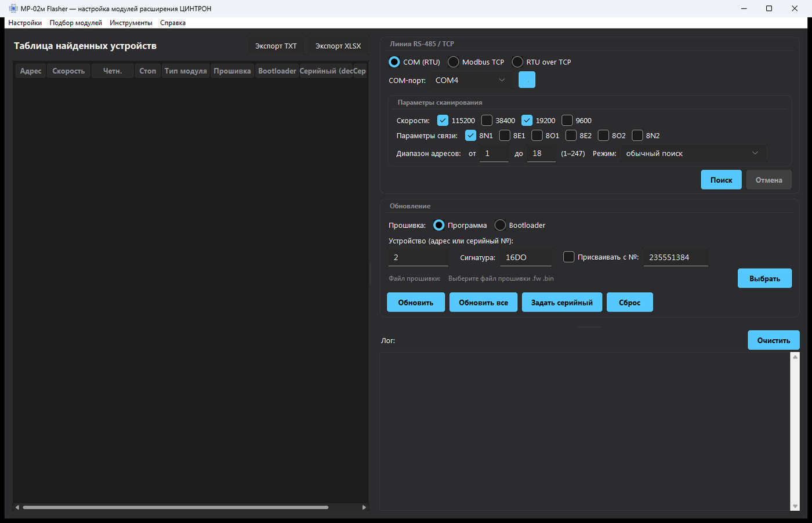
Task: Click the device table's horizontal scrollbar thumb
Action: click(175, 507)
